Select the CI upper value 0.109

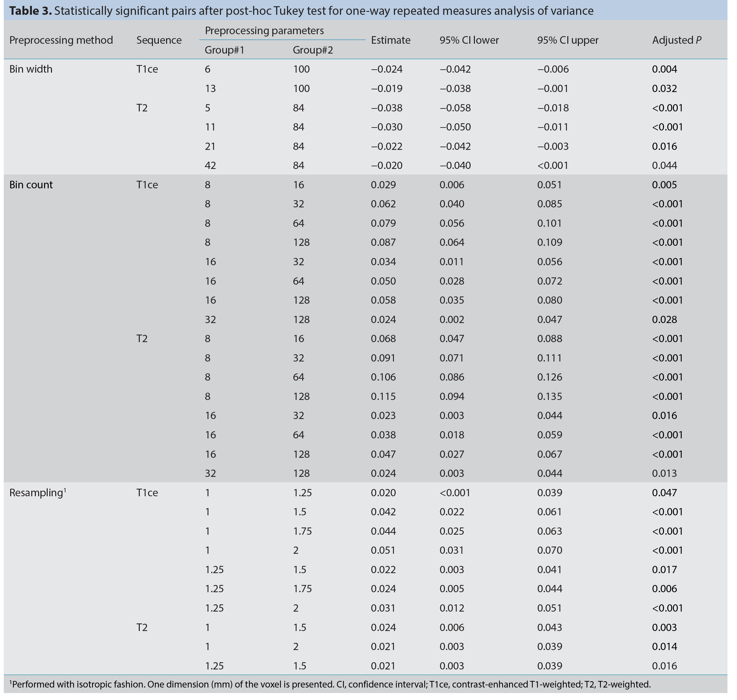click(x=550, y=242)
